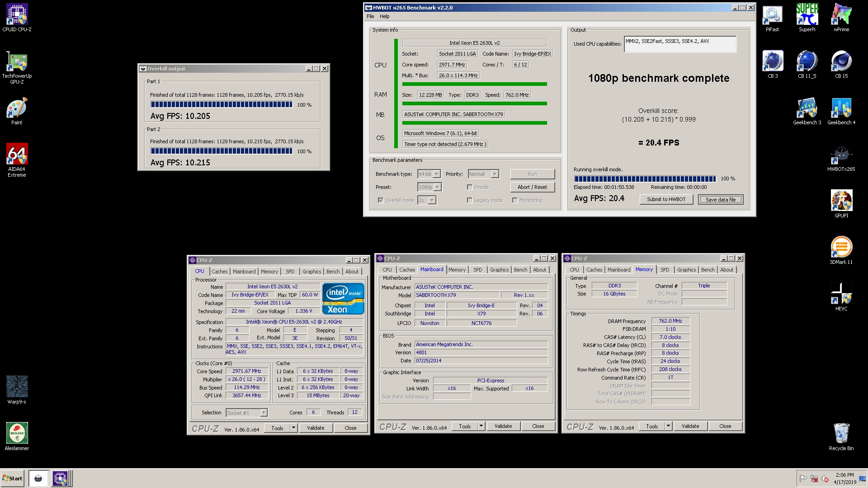Click the Run button in Benchmark parameters
The width and height of the screenshot is (868, 488).
pos(533,174)
